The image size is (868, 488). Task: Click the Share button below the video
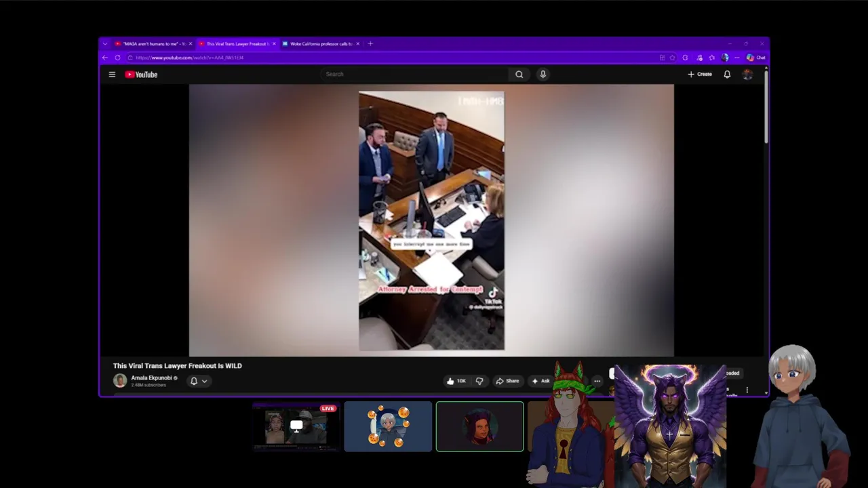[x=507, y=381]
